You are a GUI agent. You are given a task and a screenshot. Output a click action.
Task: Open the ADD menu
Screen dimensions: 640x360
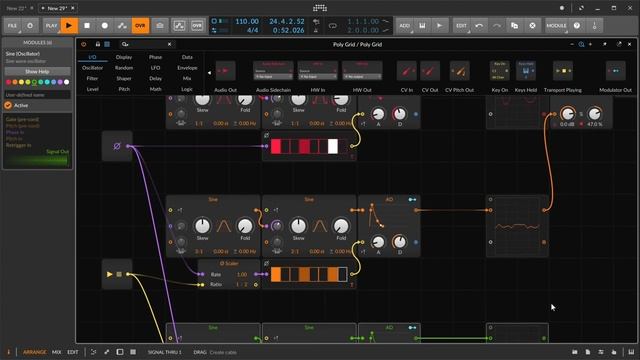tap(404, 25)
